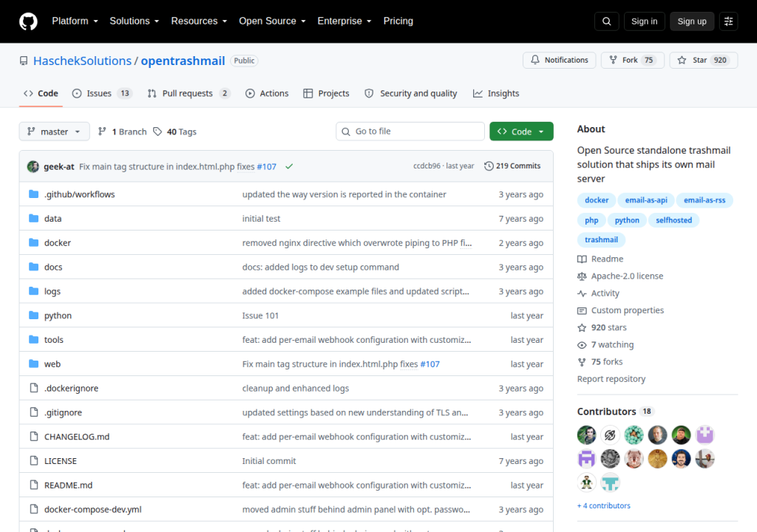Switch to the Insights tab

click(496, 93)
